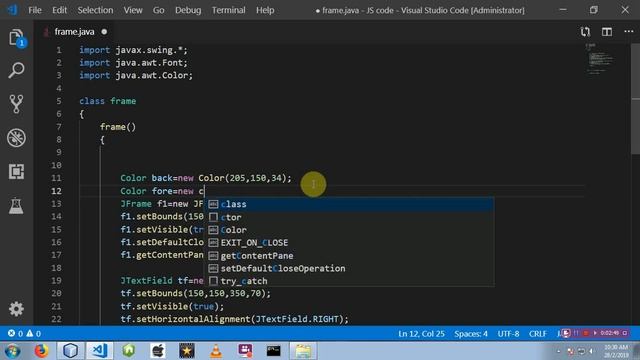640x360 pixels.
Task: Click line number 5 in the gutter
Action: [59, 101]
